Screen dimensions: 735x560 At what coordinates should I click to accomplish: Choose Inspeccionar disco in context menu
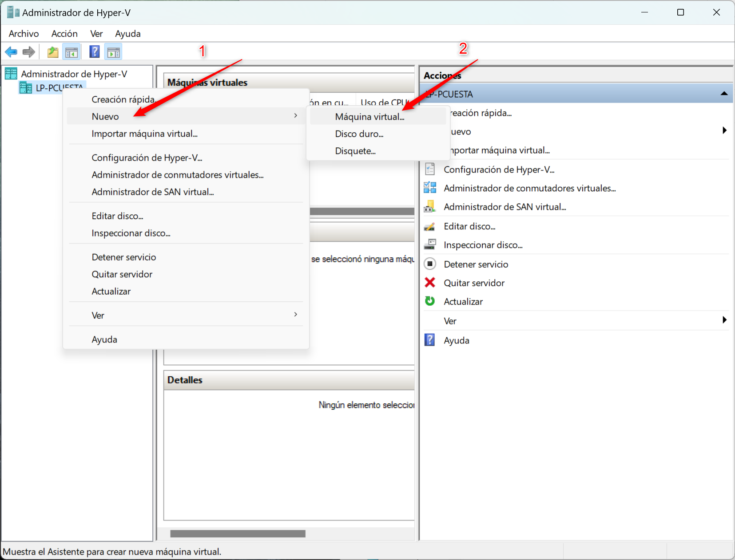coord(187,233)
